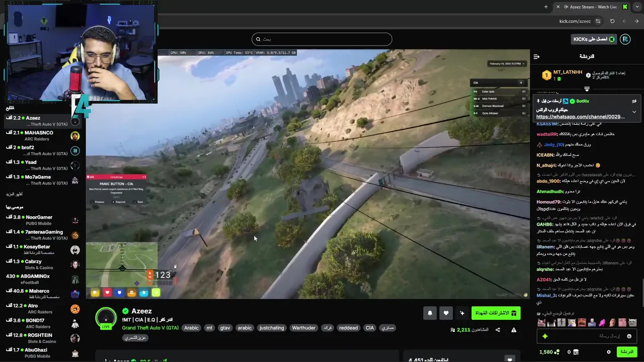
Task: Hide the pinned BotRix message
Action: point(634,101)
